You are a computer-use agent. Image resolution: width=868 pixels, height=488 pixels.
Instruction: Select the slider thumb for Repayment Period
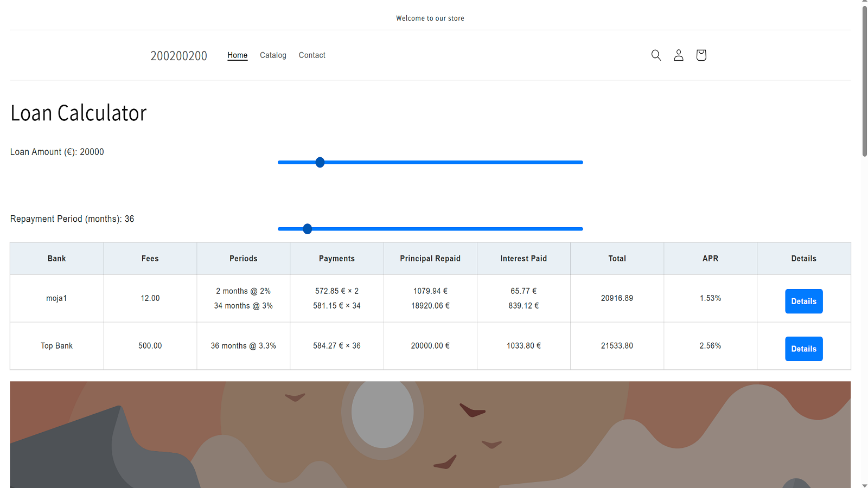tap(308, 229)
